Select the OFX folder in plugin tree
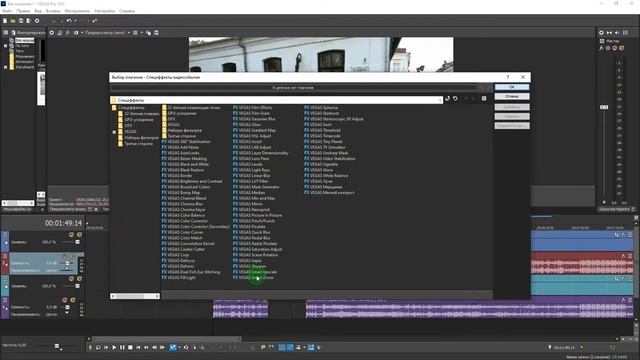This screenshot has height=360, width=640. pos(125,126)
